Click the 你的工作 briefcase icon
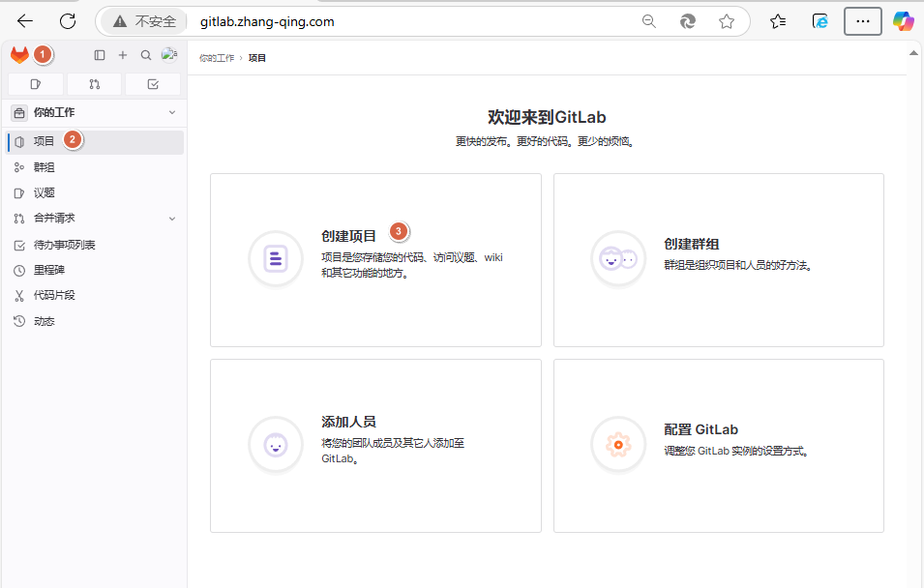Screen dimensions: 924x588 click(x=19, y=112)
